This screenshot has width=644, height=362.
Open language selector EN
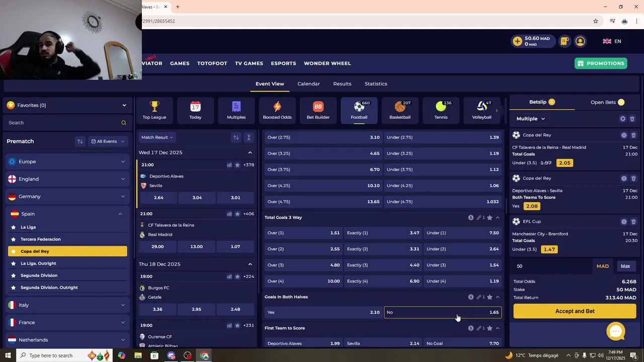(612, 41)
